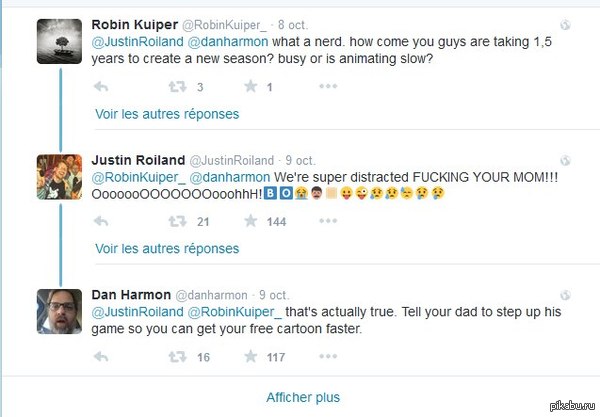Viewport: 600px width, 417px height.
Task: Open Justin Roiland's profile picture
Action: tap(59, 176)
